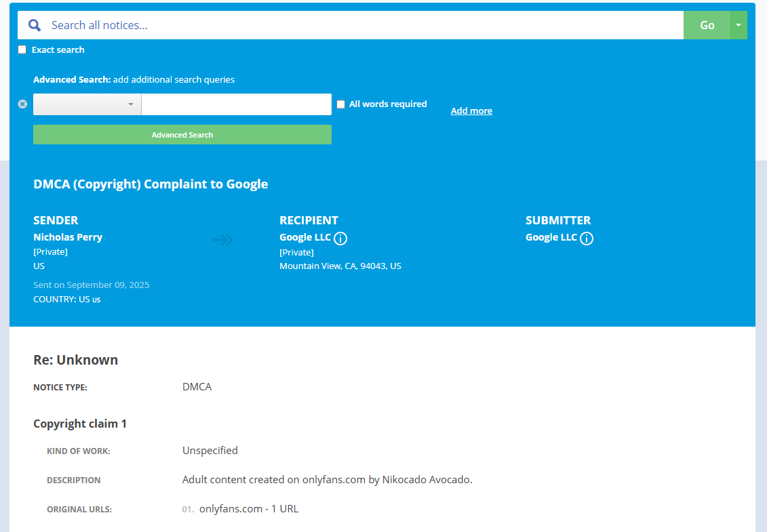Click the Re: Unknown heading
This screenshot has height=532, width=767.
[76, 360]
